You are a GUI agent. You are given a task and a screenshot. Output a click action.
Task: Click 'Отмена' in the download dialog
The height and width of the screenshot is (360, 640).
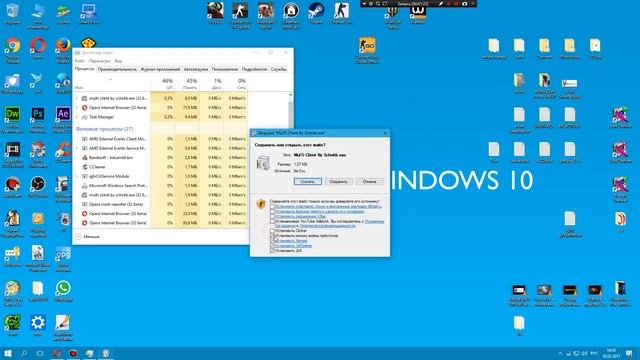(369, 182)
